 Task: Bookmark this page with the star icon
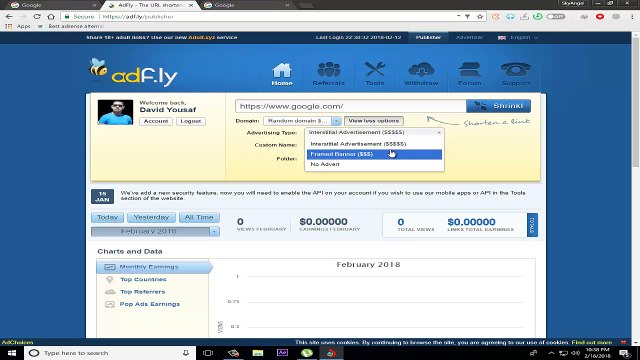click(480, 17)
